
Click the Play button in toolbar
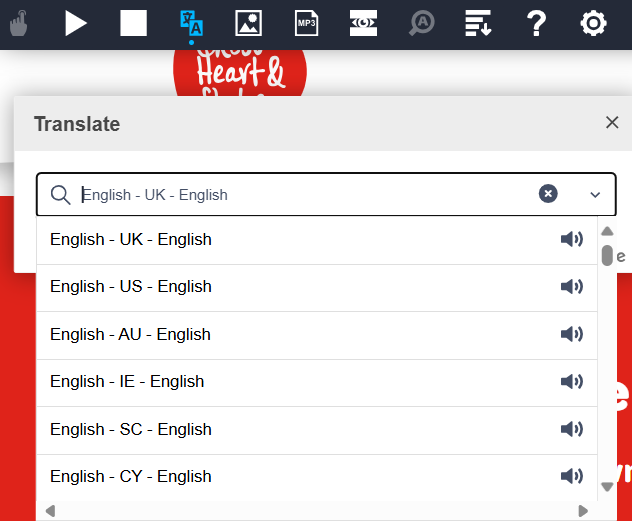click(76, 23)
